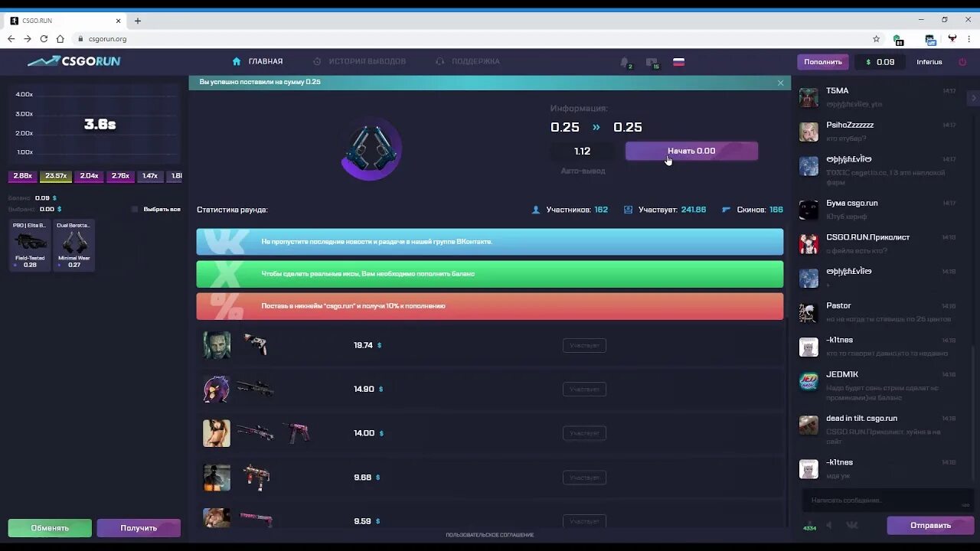Open the notifications bell icon
The width and height of the screenshot is (980, 551).
(625, 62)
